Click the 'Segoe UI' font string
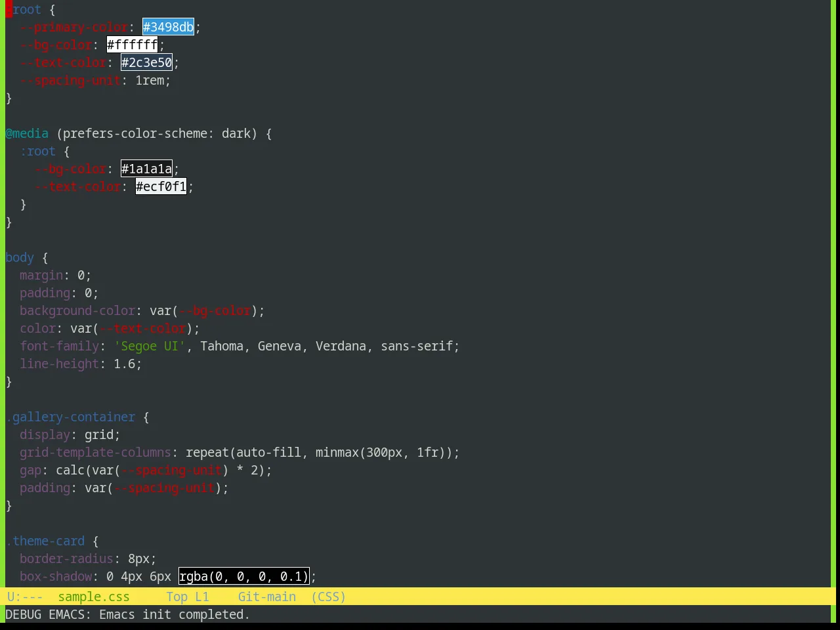 point(150,346)
